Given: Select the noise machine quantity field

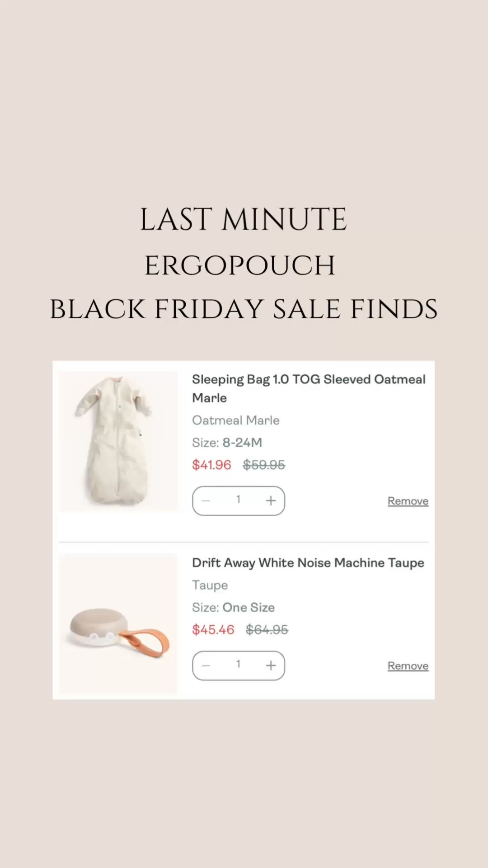Looking at the screenshot, I should pos(238,665).
